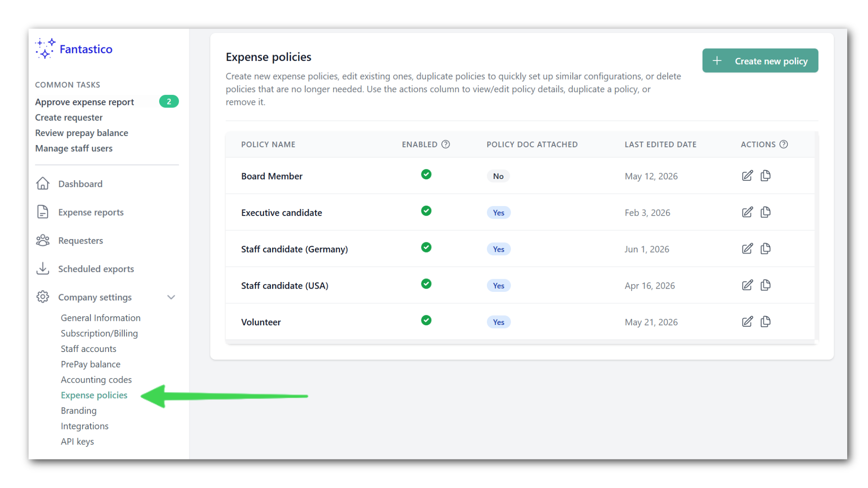Screen dimensions: 868x488
Task: Click enabled checkmark for Board Member
Action: [x=426, y=174]
